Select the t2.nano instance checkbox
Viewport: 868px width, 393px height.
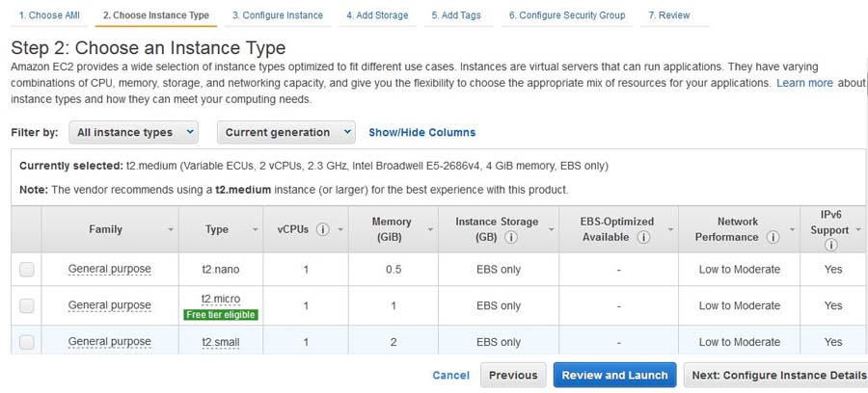coord(27,270)
